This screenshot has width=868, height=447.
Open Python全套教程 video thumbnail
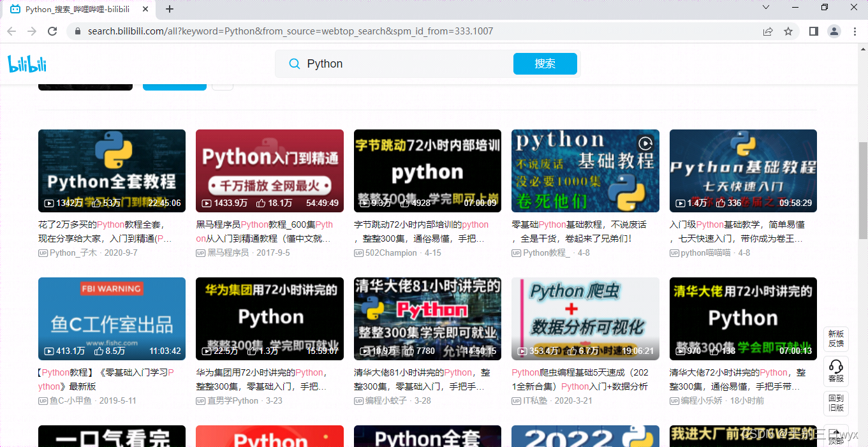pyautogui.click(x=112, y=171)
